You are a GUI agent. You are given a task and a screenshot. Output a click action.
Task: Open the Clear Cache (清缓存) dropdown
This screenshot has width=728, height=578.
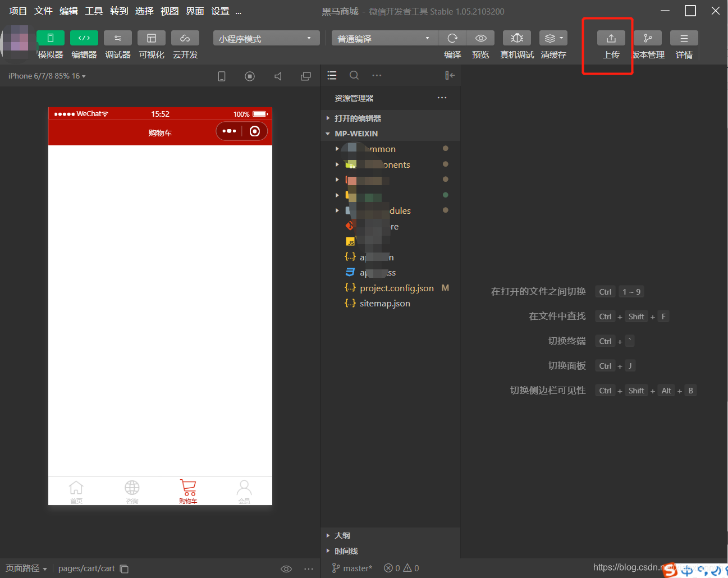click(x=553, y=38)
